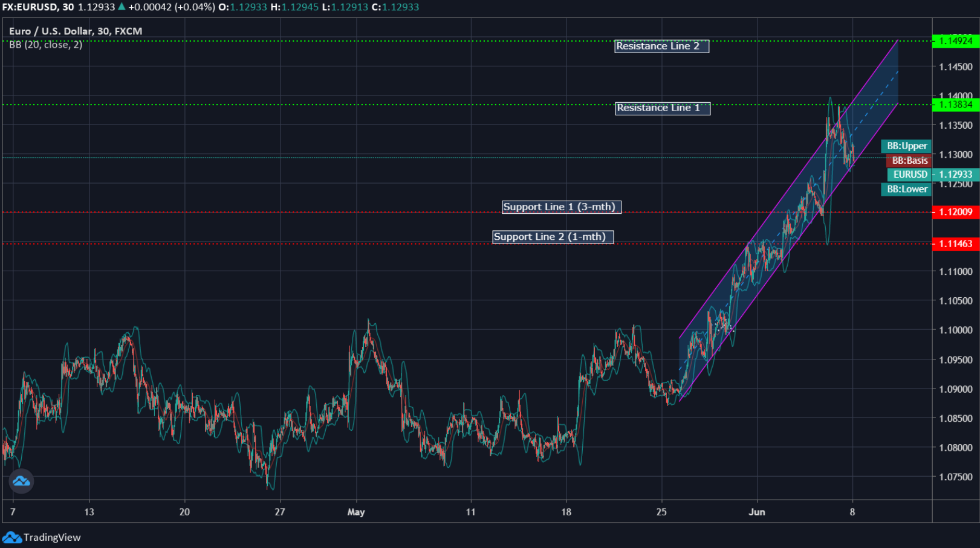The height and width of the screenshot is (548, 980).
Task: Select the Resistance Line 2 text label
Action: click(x=661, y=46)
